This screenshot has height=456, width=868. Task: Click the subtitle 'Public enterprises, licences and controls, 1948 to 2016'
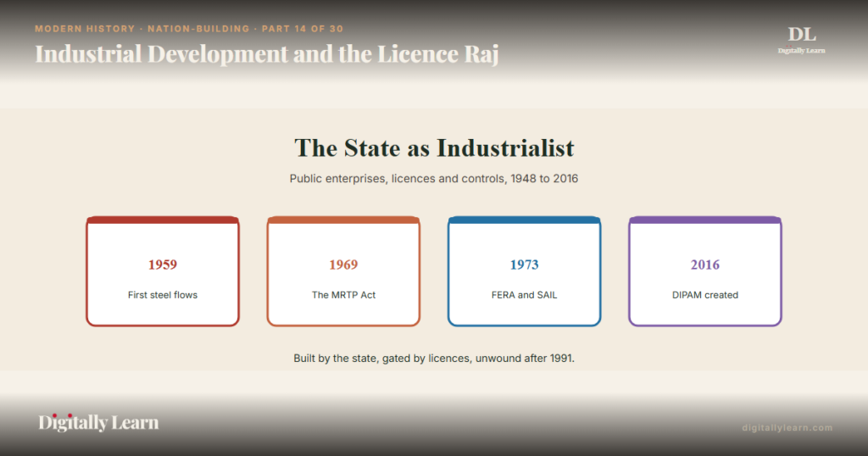pyautogui.click(x=434, y=179)
